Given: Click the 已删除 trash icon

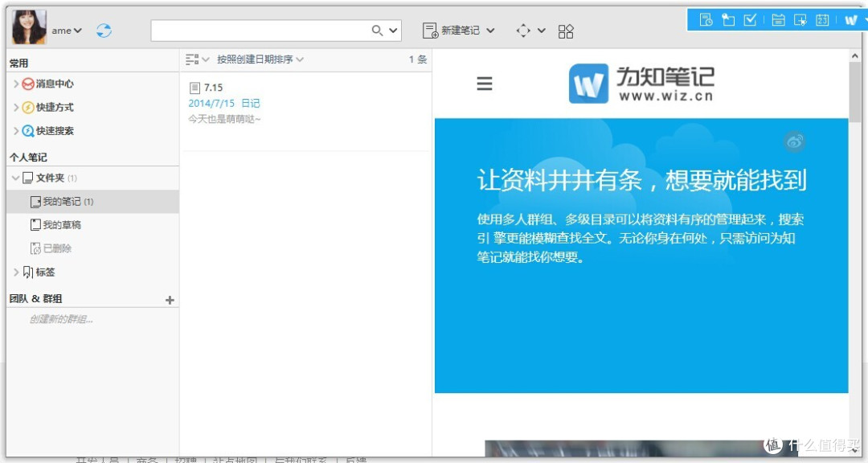Looking at the screenshot, I should click(x=35, y=248).
